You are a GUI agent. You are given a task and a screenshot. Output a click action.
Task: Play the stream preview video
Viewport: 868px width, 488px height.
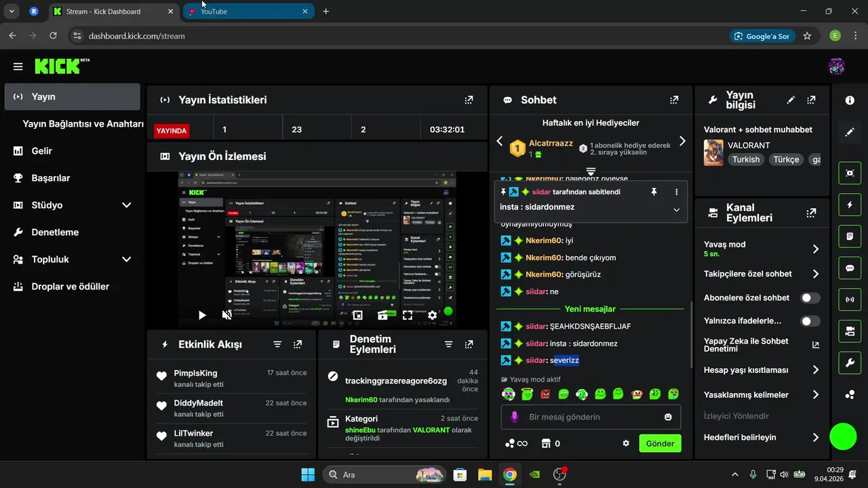202,314
